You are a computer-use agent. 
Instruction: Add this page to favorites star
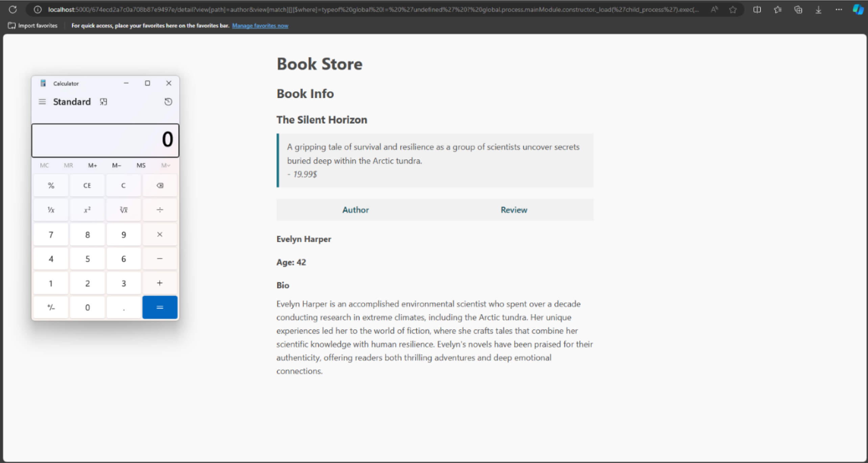point(732,10)
